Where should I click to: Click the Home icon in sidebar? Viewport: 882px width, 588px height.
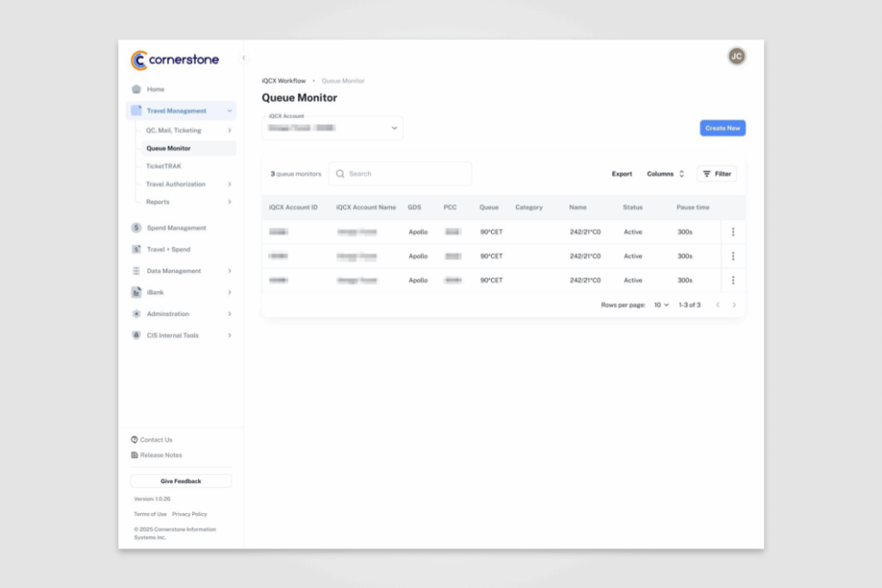coord(136,90)
